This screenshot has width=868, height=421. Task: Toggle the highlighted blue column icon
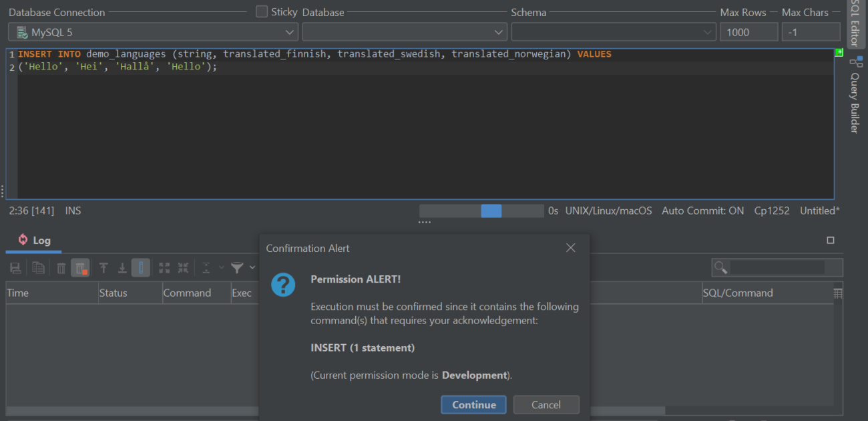pyautogui.click(x=141, y=268)
